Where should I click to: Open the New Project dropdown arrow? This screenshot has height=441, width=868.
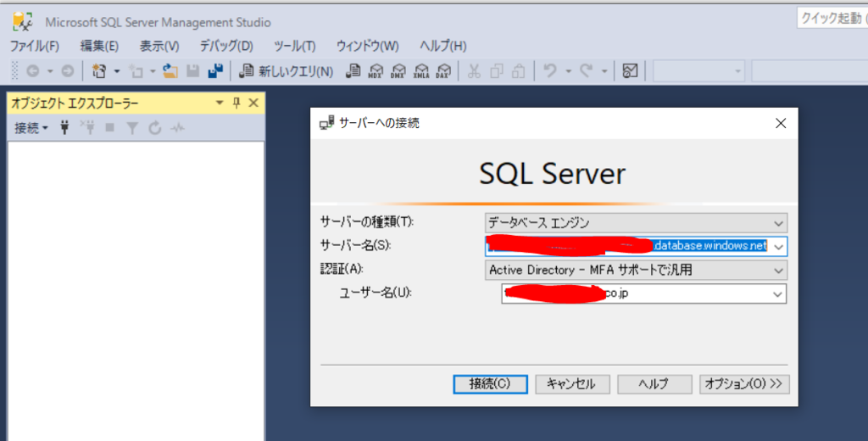pyautogui.click(x=117, y=71)
